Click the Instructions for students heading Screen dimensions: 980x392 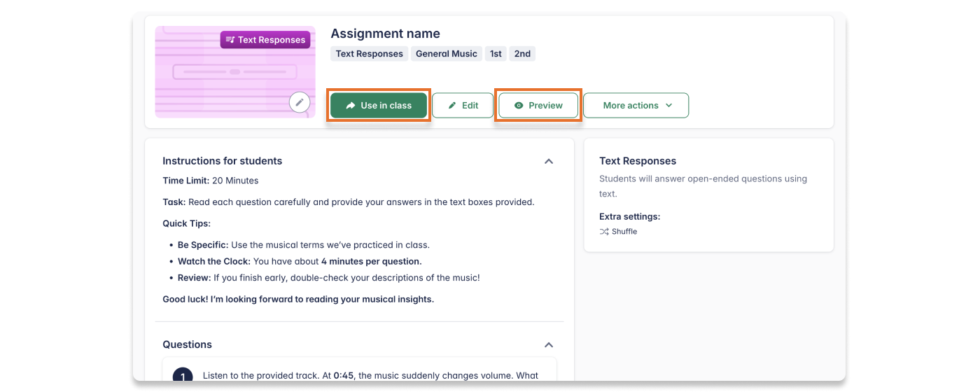pos(222,161)
